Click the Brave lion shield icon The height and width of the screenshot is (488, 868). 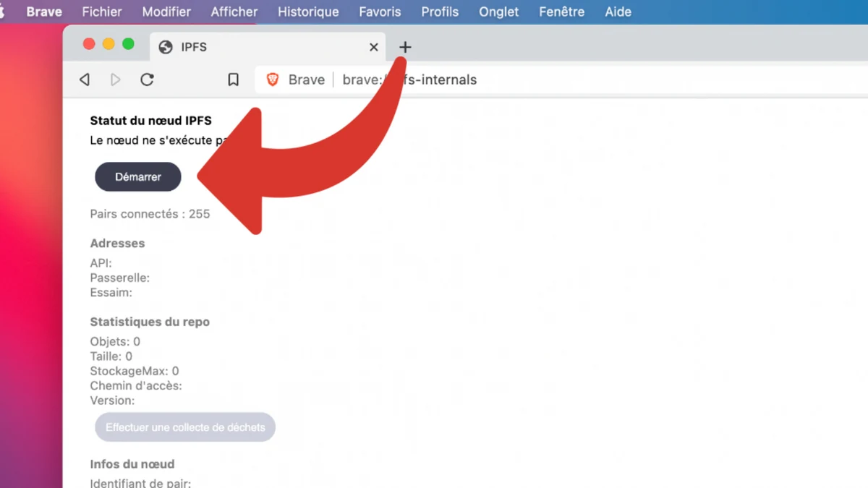point(273,80)
